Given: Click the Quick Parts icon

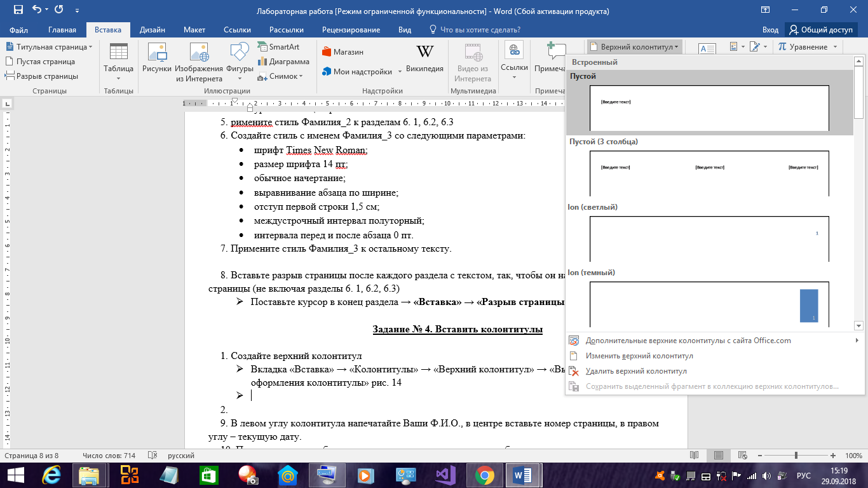Looking at the screenshot, I should coord(736,47).
